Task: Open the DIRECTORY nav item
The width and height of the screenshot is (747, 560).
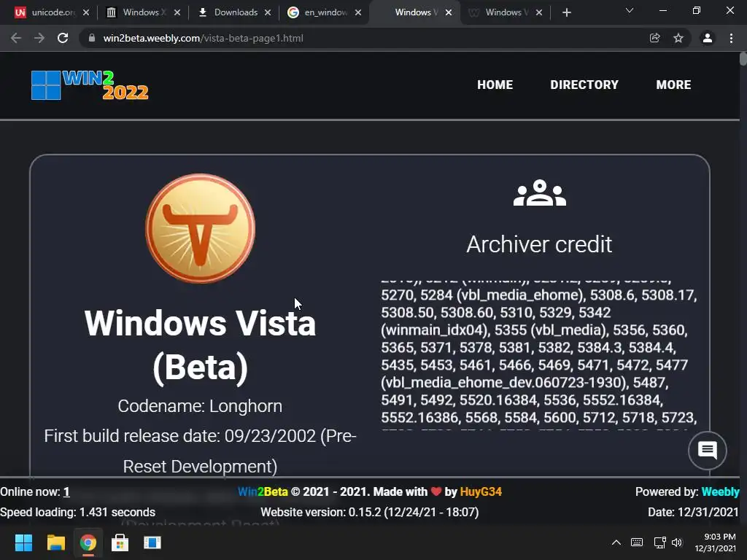Action: click(584, 85)
